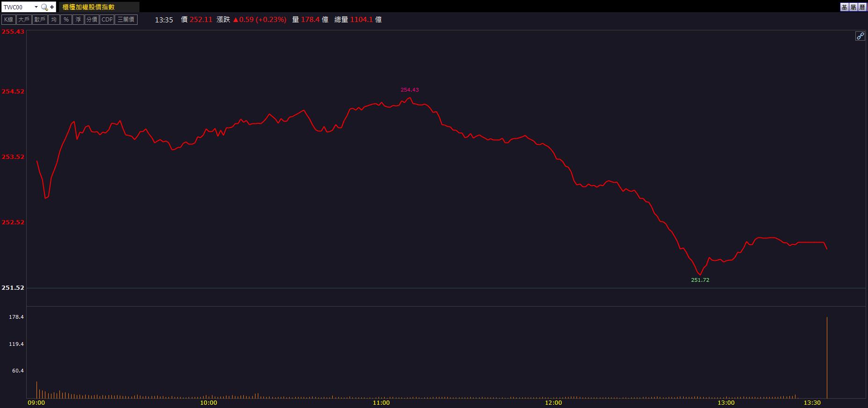Click the 基 button at top right
868x408 pixels.
coord(844,7)
